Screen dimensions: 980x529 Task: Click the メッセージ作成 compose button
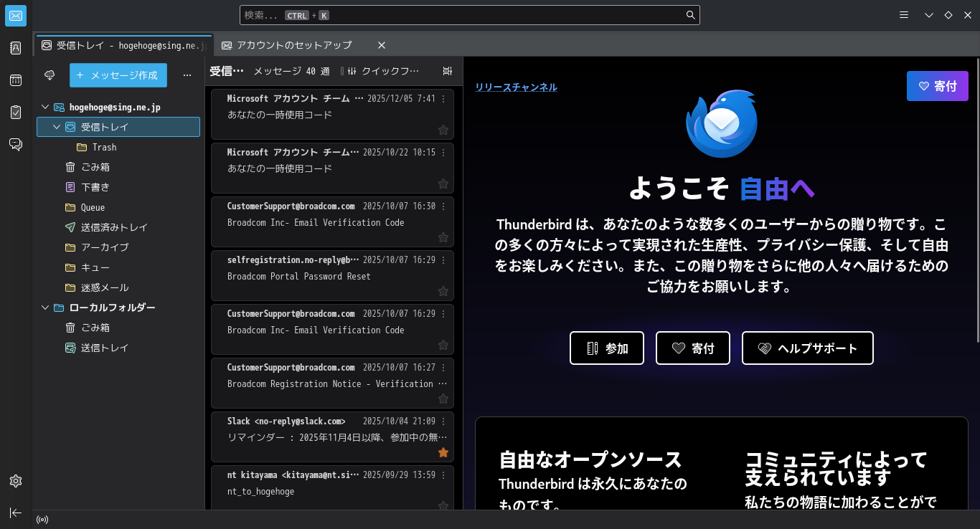coord(118,75)
